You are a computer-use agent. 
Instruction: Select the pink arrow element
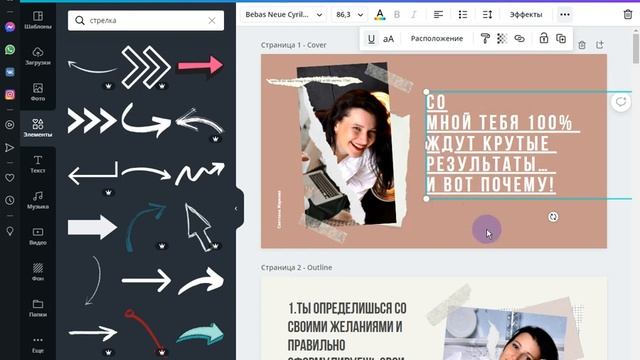[200, 65]
